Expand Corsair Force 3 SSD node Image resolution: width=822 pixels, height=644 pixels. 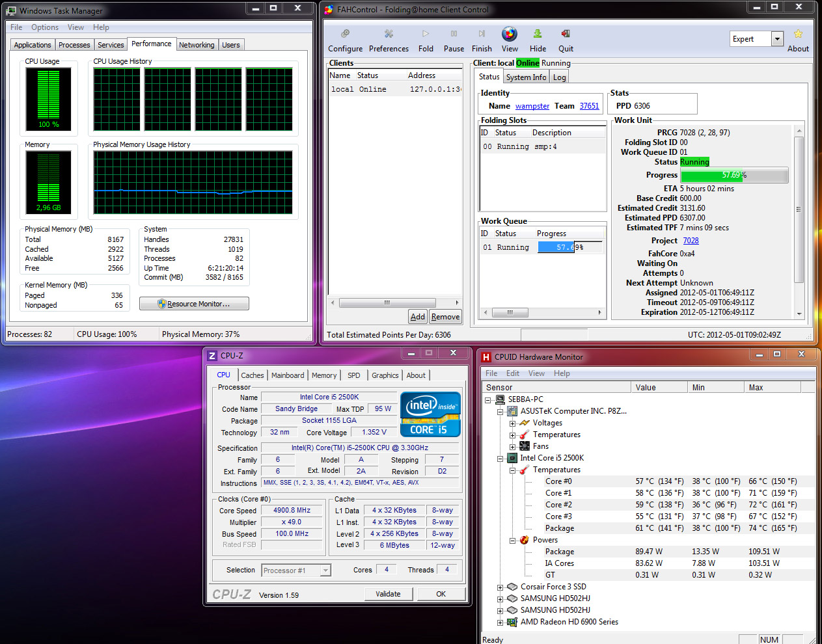click(500, 587)
